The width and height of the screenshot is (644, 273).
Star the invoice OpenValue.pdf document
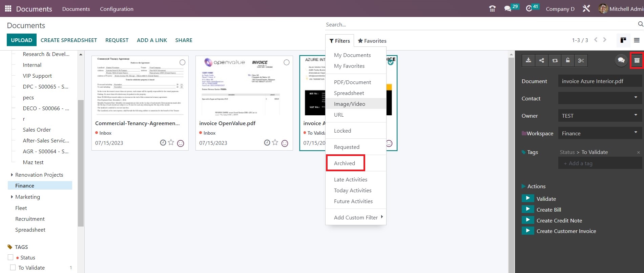point(275,142)
